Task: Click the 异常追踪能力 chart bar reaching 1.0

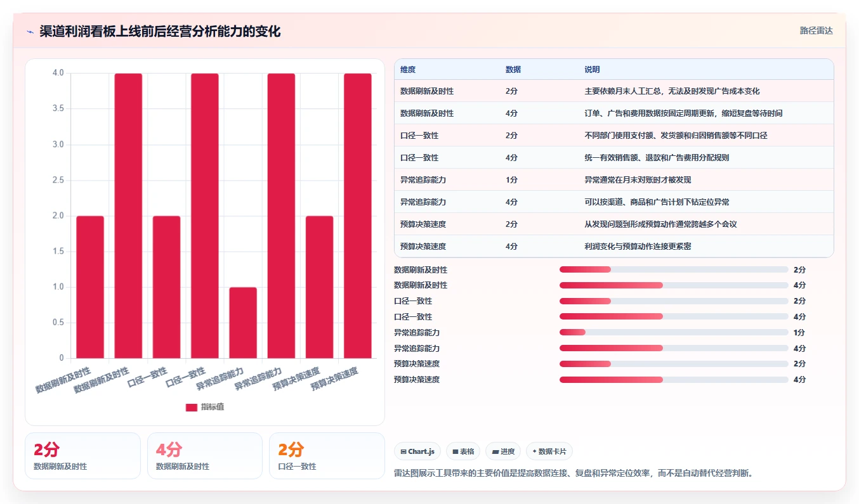Action: [x=243, y=323]
